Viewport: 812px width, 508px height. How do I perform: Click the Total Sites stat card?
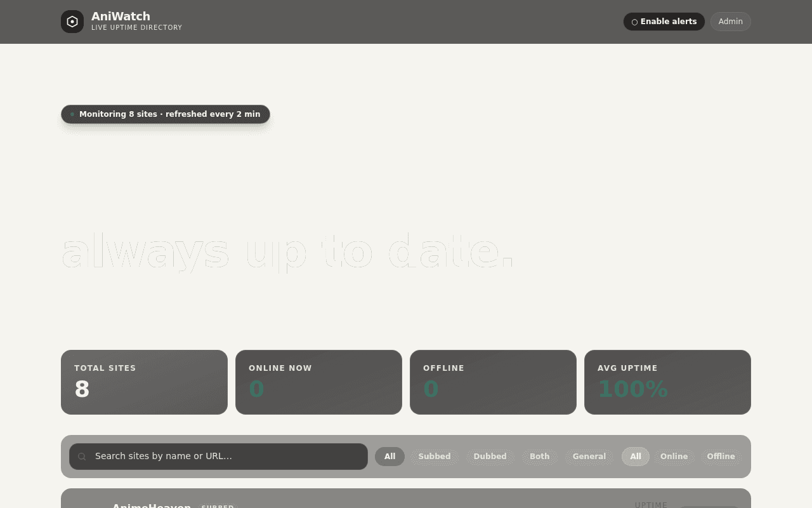point(144,382)
